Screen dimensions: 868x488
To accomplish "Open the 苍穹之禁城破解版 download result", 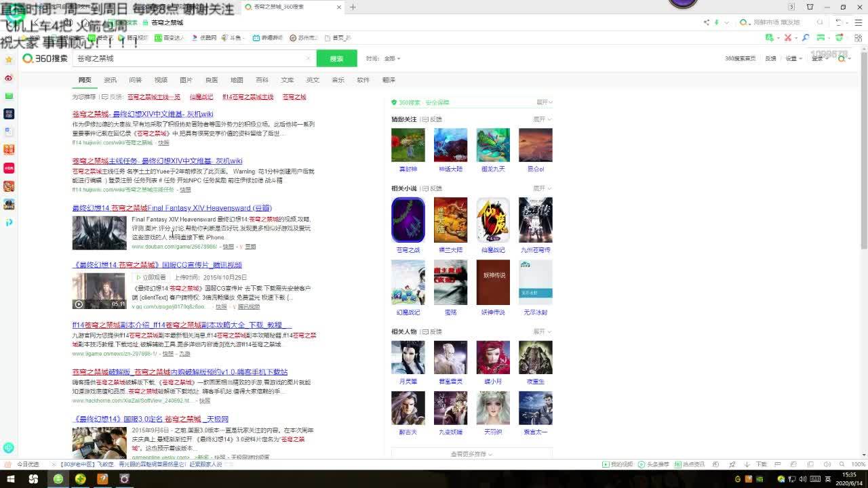I will tap(180, 372).
